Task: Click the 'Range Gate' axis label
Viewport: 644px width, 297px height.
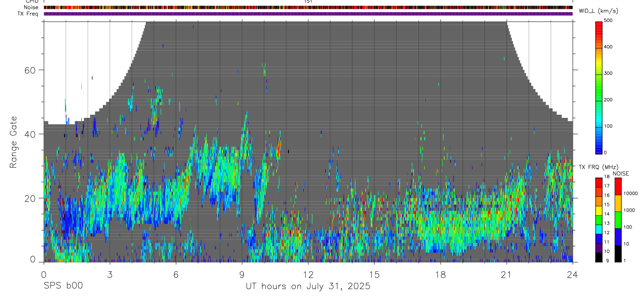Action: pos(14,142)
